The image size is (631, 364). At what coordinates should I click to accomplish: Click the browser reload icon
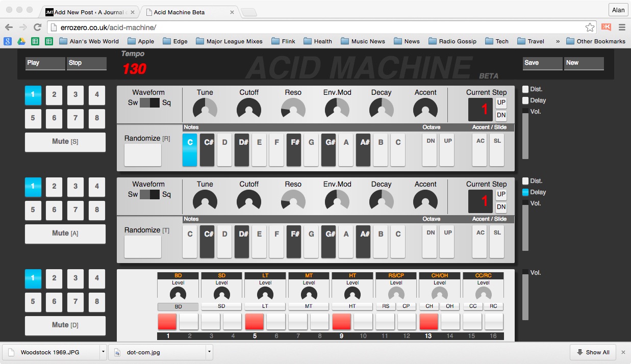click(37, 27)
